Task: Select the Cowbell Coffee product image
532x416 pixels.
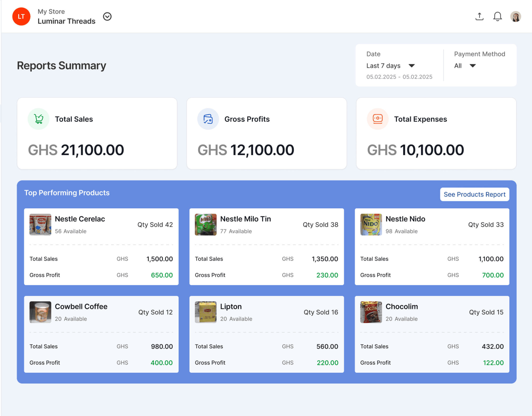Action: pyautogui.click(x=40, y=312)
